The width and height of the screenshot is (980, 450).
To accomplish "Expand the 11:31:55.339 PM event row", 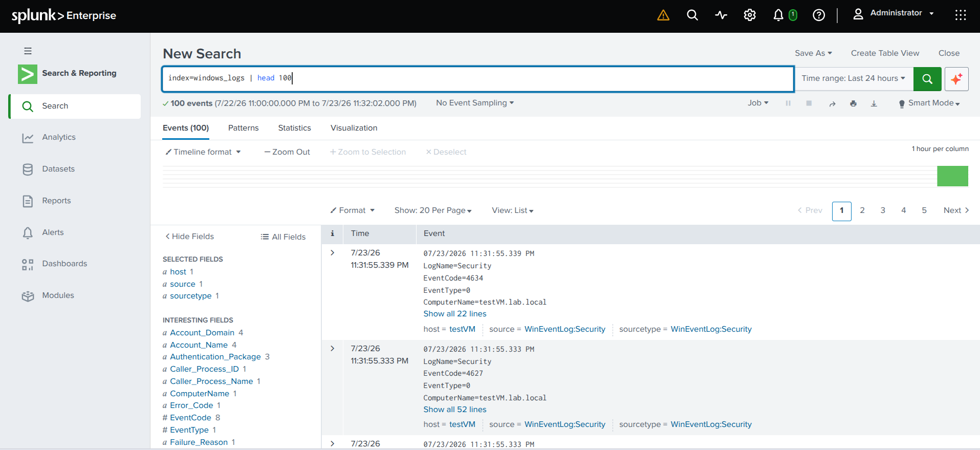I will [333, 253].
